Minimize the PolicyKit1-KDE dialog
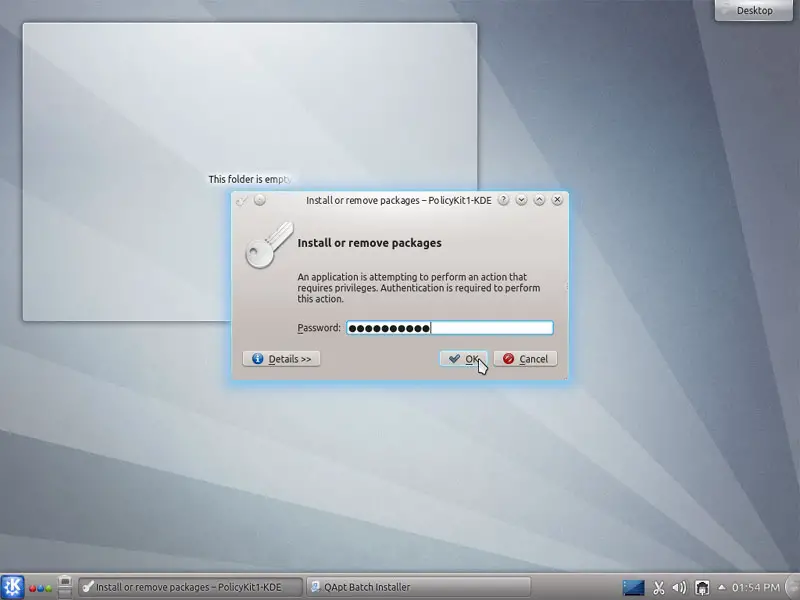 tap(521, 200)
